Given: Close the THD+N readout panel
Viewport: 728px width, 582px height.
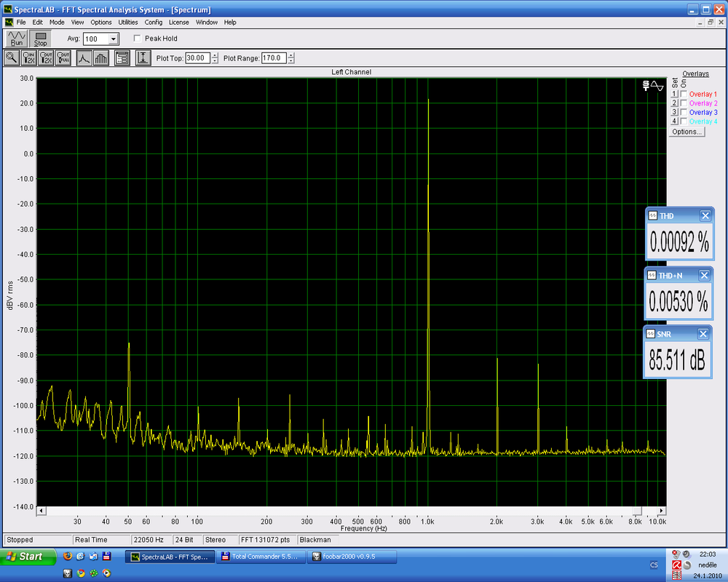Looking at the screenshot, I should tap(704, 275).
